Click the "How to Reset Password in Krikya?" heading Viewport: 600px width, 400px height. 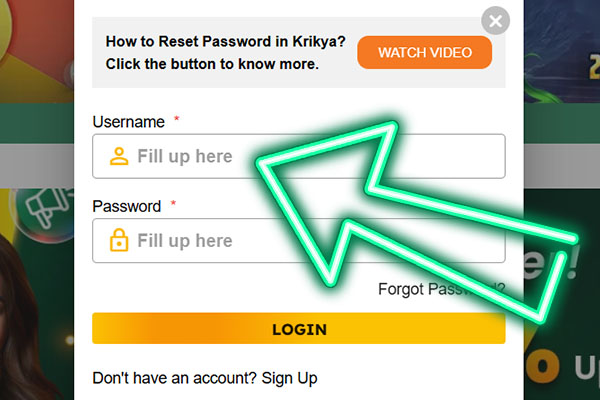[x=225, y=43]
